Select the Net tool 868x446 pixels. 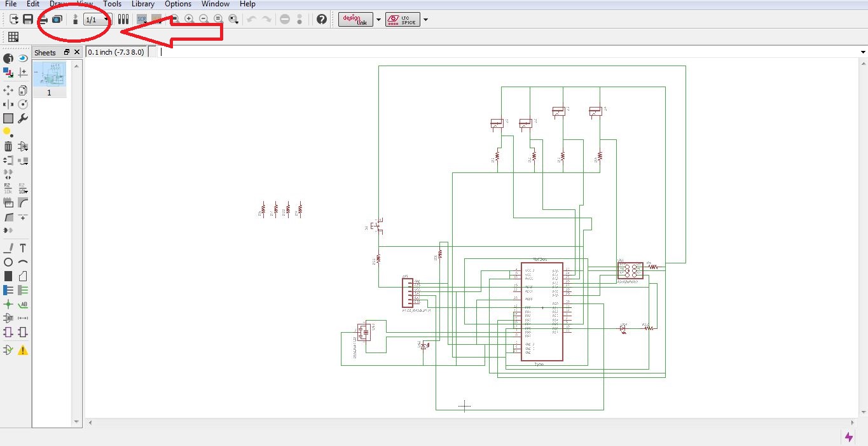(23, 290)
